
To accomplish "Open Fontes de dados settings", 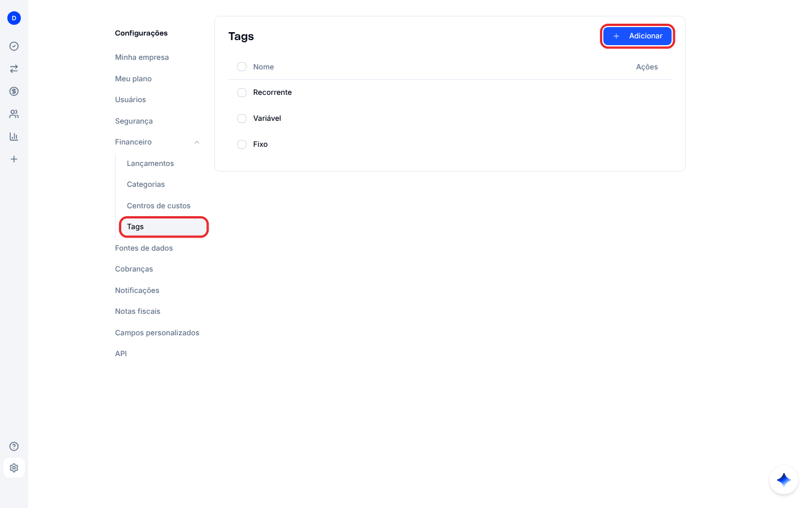I will (144, 248).
